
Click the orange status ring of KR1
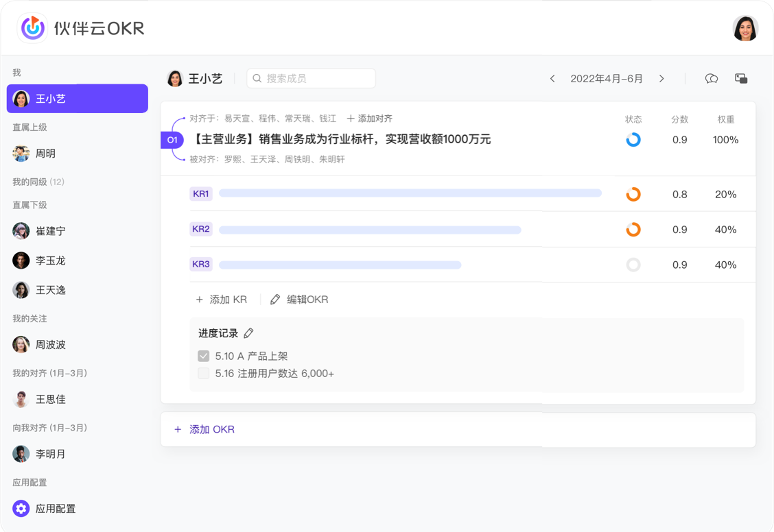click(633, 195)
